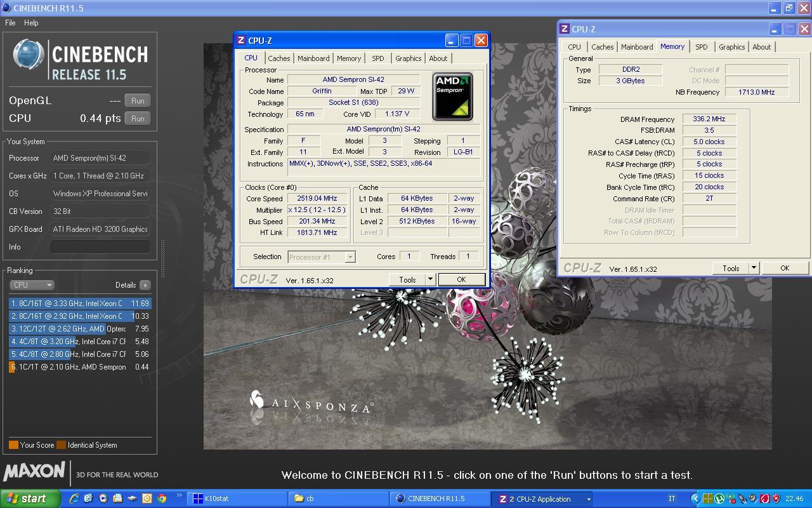Click OK in the right CPU-Z window

coord(785,268)
